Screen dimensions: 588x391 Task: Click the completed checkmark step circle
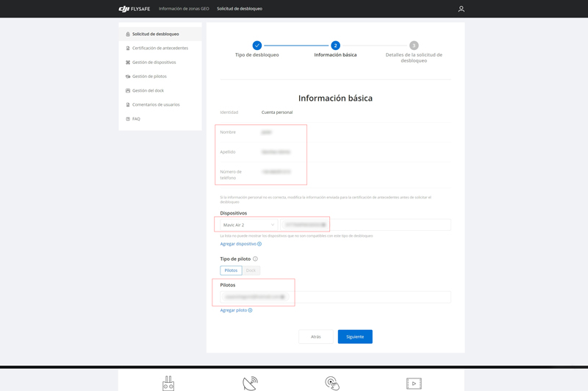257,46
